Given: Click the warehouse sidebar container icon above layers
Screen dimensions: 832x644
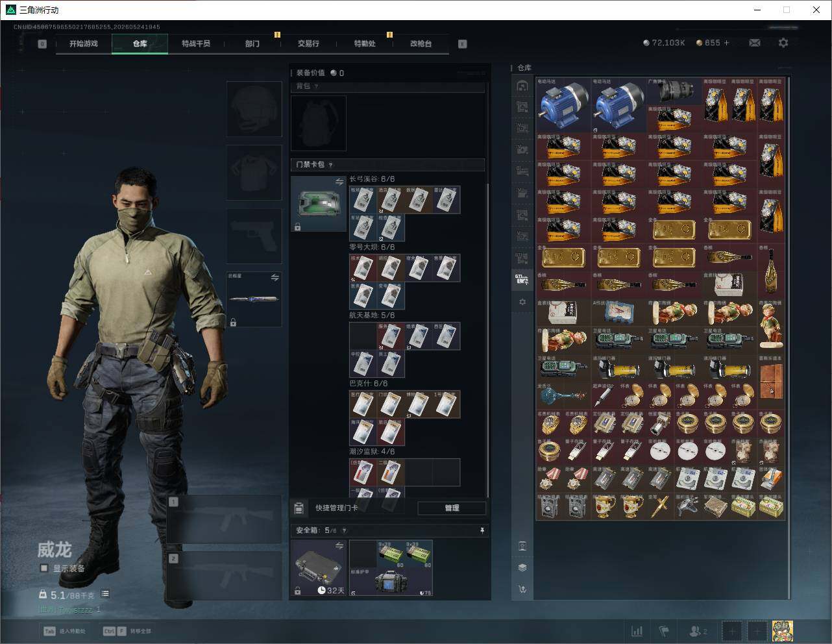Looking at the screenshot, I should (522, 546).
